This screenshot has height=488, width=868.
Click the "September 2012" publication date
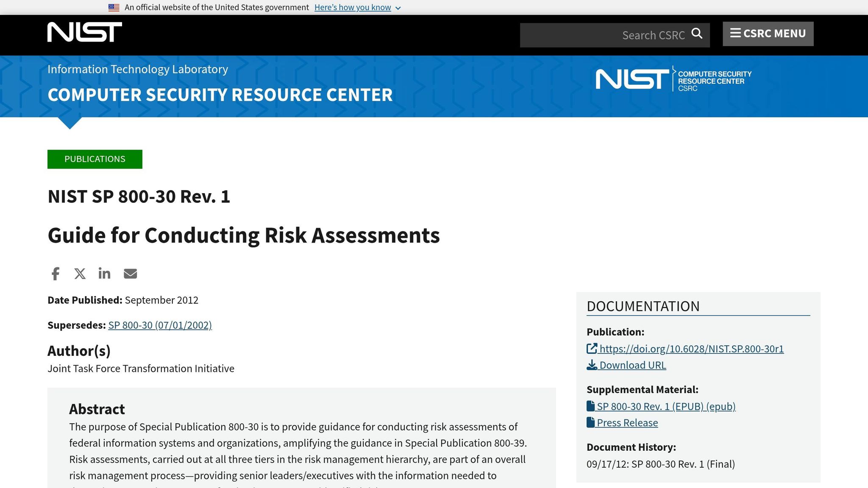161,300
